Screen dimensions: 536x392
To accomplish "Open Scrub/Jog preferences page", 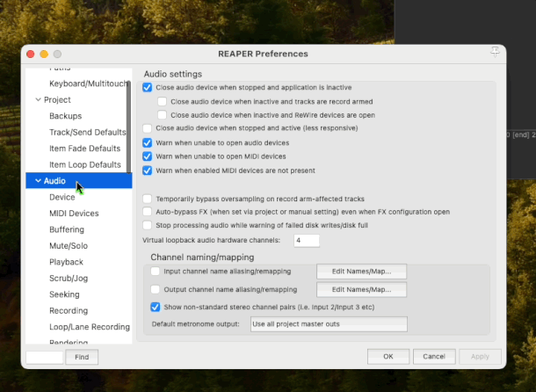I will click(x=69, y=278).
